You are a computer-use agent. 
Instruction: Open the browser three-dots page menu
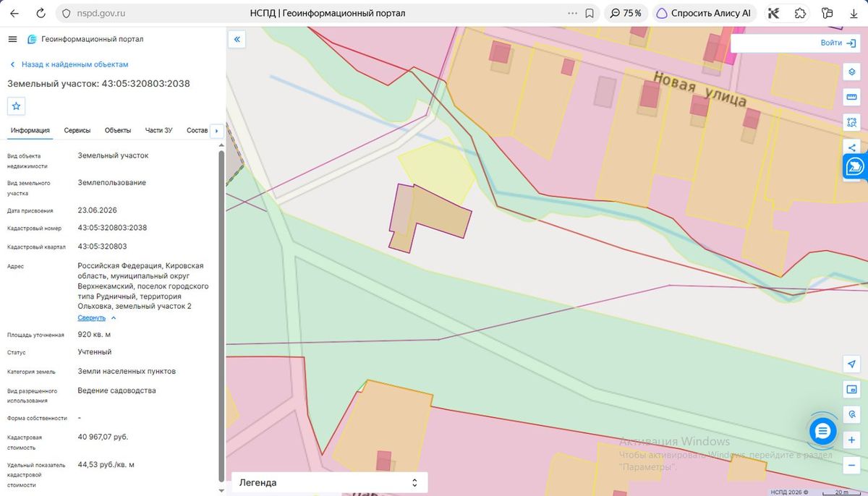click(573, 13)
